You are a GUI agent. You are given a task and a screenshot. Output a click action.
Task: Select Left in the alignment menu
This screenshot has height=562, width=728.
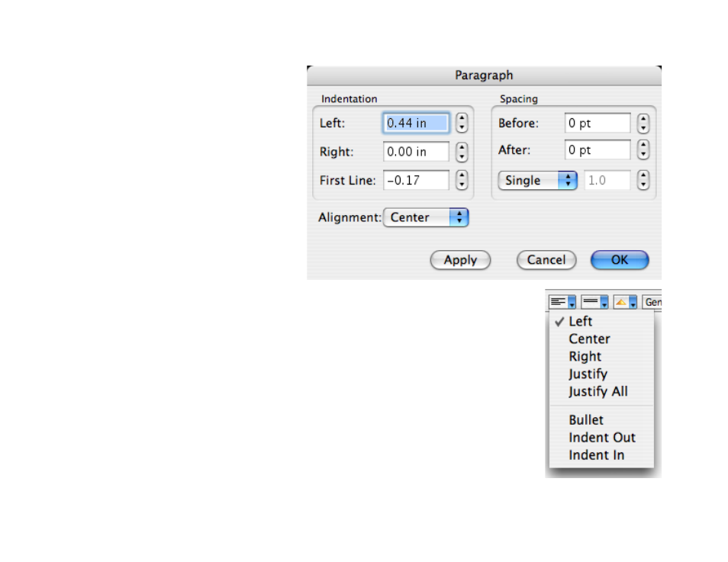[602, 321]
